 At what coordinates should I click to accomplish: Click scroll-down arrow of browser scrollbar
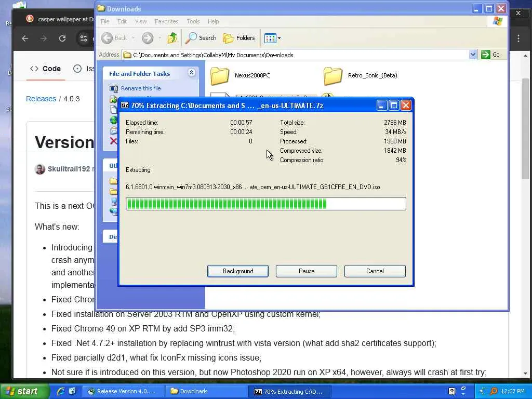tap(525, 374)
